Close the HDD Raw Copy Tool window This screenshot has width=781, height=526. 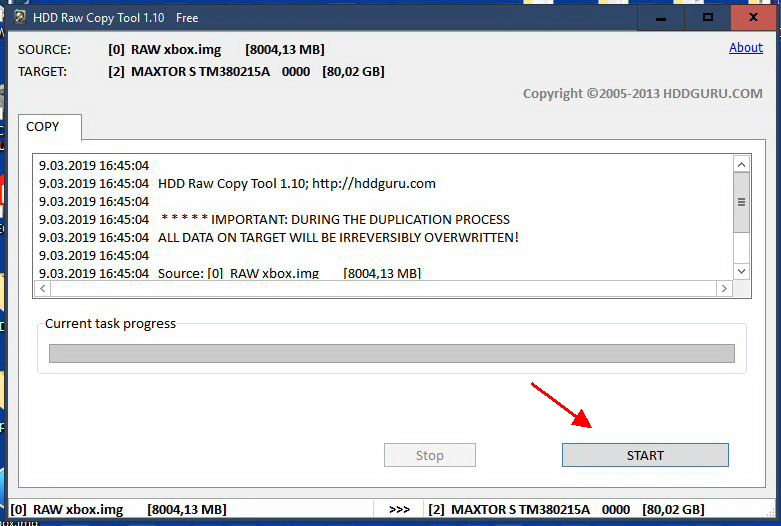754,18
